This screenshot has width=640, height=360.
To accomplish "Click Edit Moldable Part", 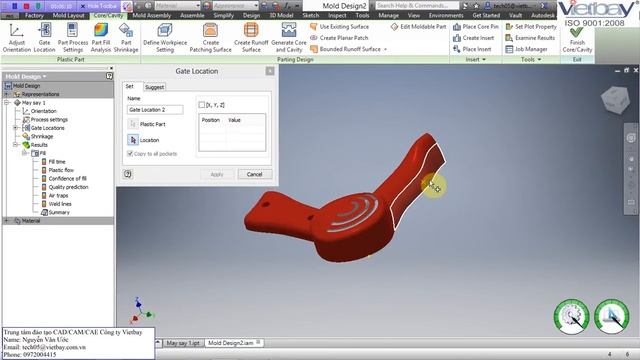I will click(418, 27).
